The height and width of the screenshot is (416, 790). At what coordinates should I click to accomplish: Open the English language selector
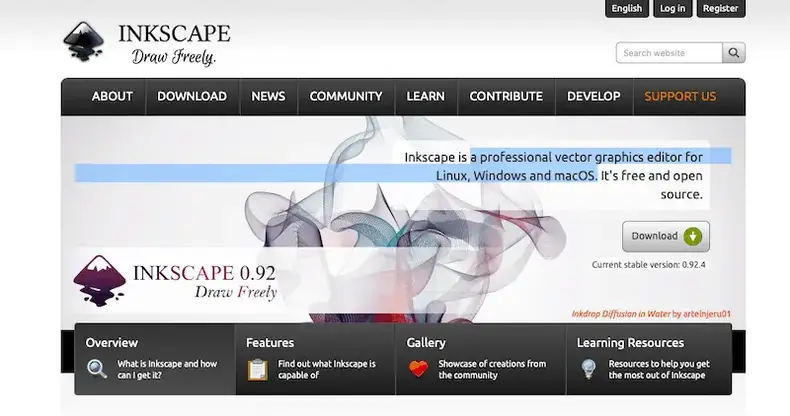pyautogui.click(x=627, y=8)
